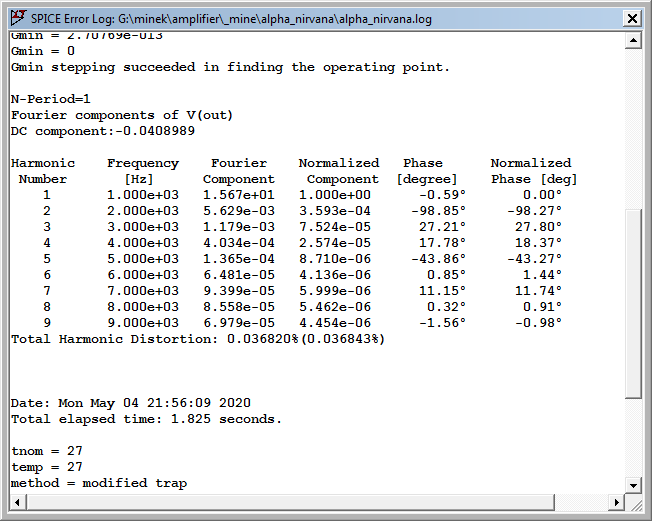Click normalized phase value 11.74°
652x521 pixels.
click(x=538, y=291)
